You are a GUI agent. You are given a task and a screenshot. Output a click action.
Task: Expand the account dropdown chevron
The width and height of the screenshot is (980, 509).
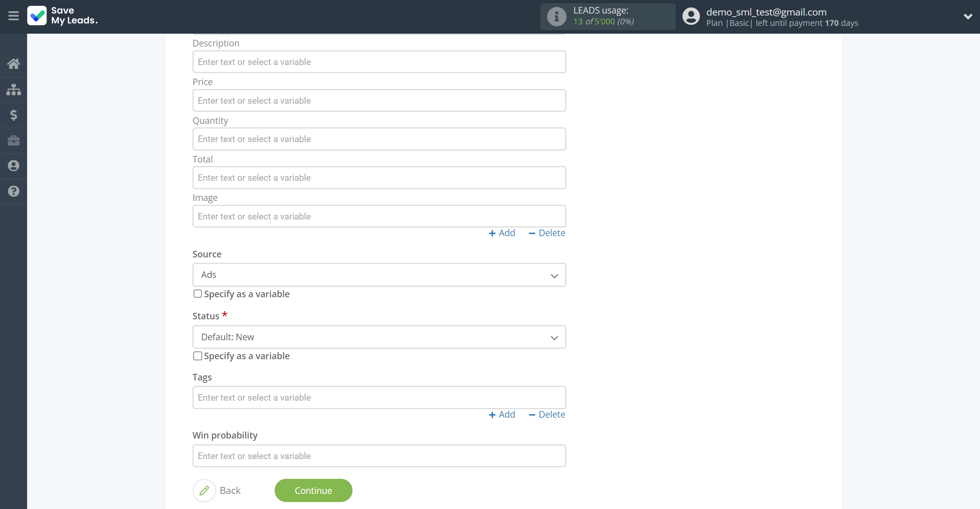coord(968,16)
